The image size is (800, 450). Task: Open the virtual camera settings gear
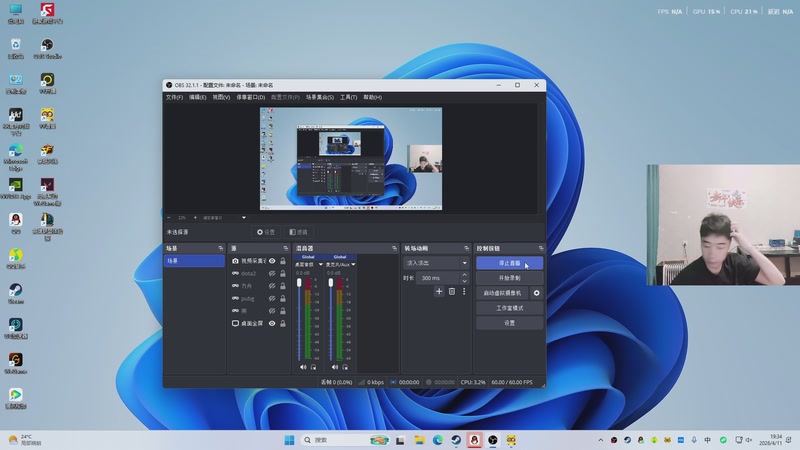pyautogui.click(x=537, y=293)
